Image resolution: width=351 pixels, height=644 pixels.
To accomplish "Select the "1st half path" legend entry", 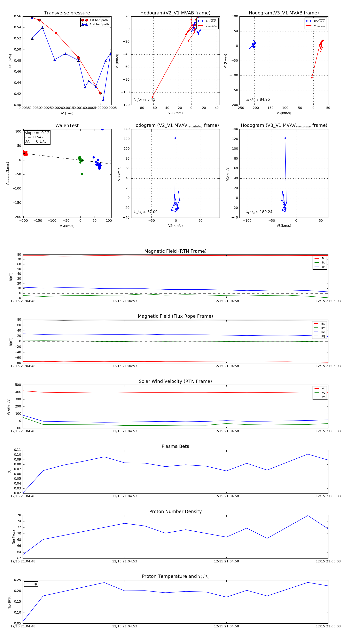I will (x=95, y=20).
